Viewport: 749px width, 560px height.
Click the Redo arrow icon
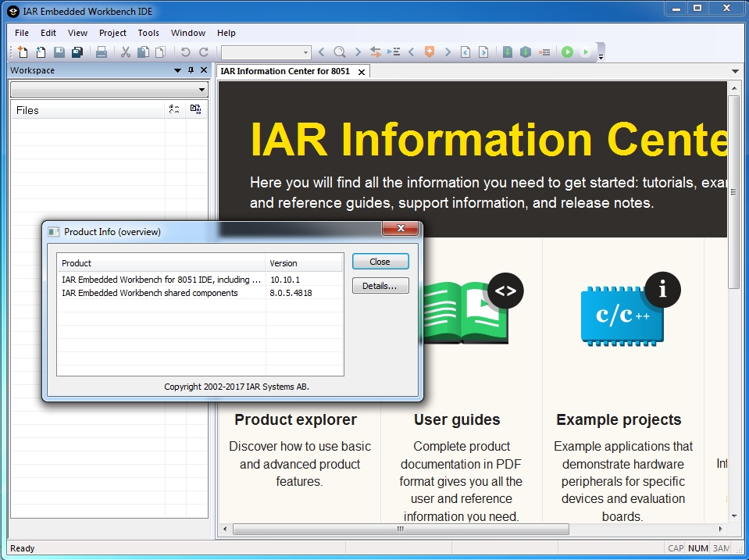click(x=204, y=52)
